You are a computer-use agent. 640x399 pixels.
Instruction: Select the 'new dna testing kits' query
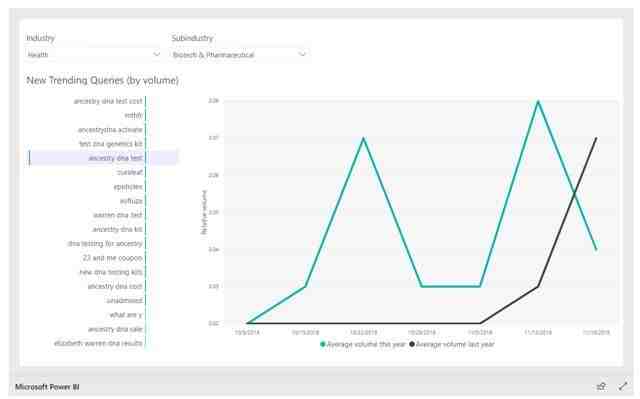click(x=111, y=272)
